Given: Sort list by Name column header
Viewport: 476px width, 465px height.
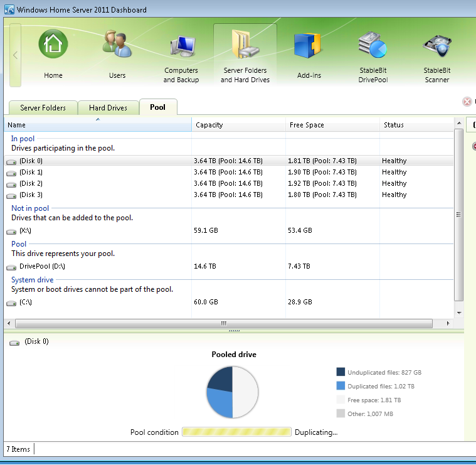Looking at the screenshot, I should tap(98, 125).
